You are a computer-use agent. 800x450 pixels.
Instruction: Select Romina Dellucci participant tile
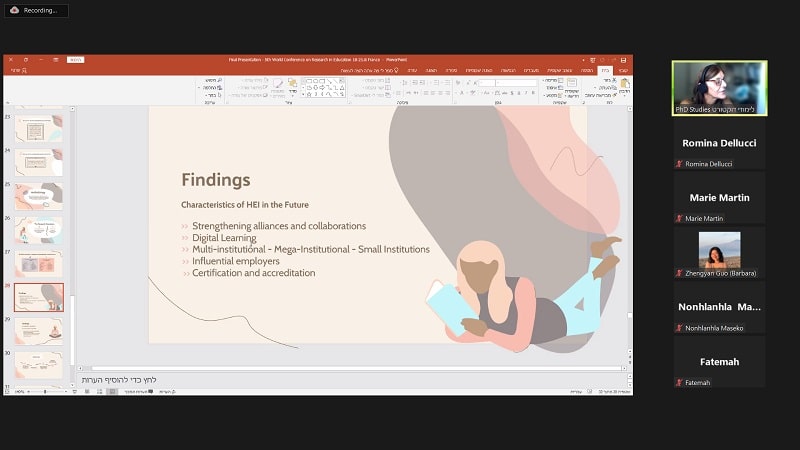pyautogui.click(x=719, y=143)
